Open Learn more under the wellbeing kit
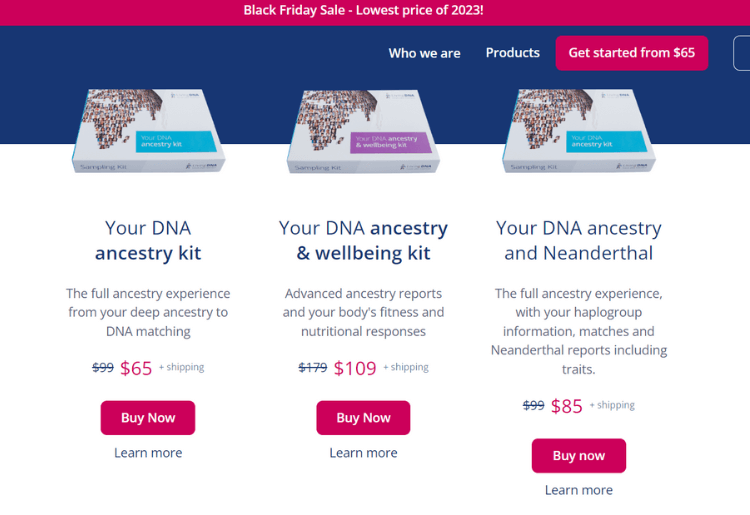Screen dimensions: 750x515 (x=363, y=453)
